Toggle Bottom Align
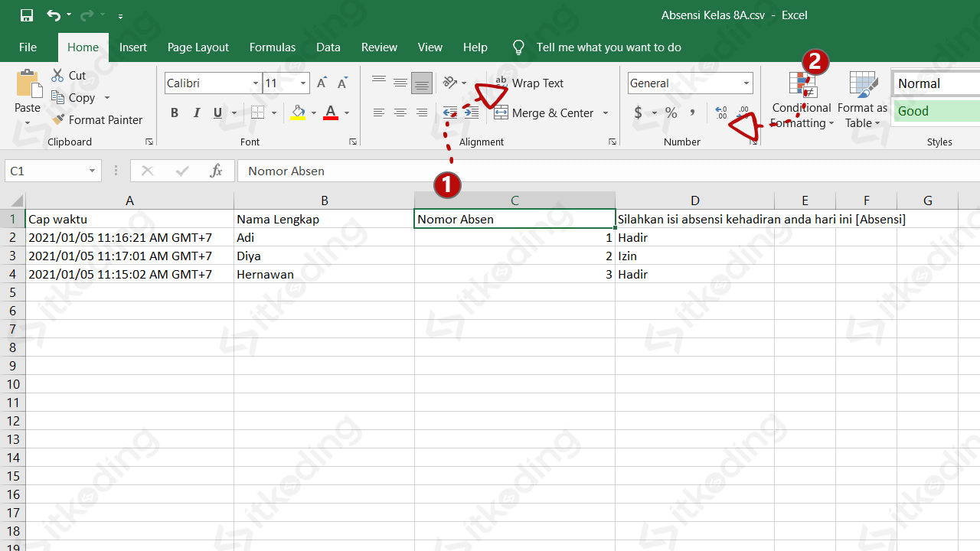This screenshot has height=551, width=980. tap(421, 83)
